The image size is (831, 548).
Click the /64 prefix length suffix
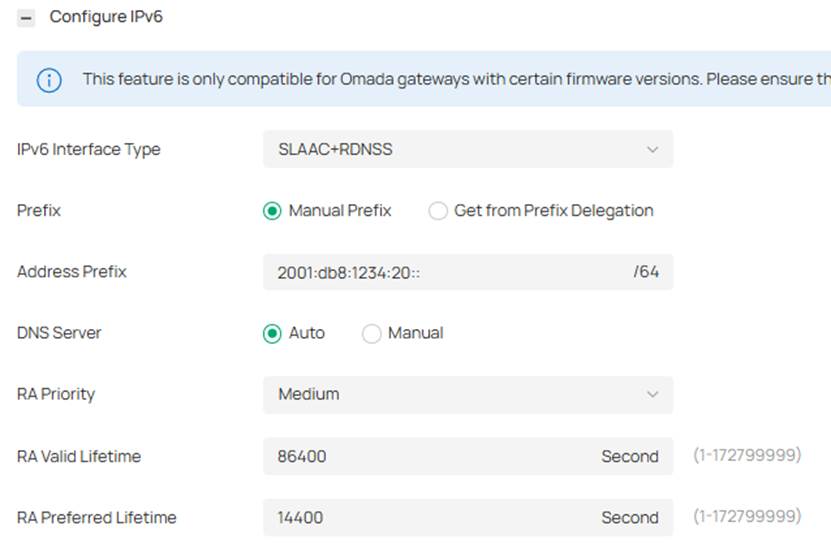click(x=646, y=272)
